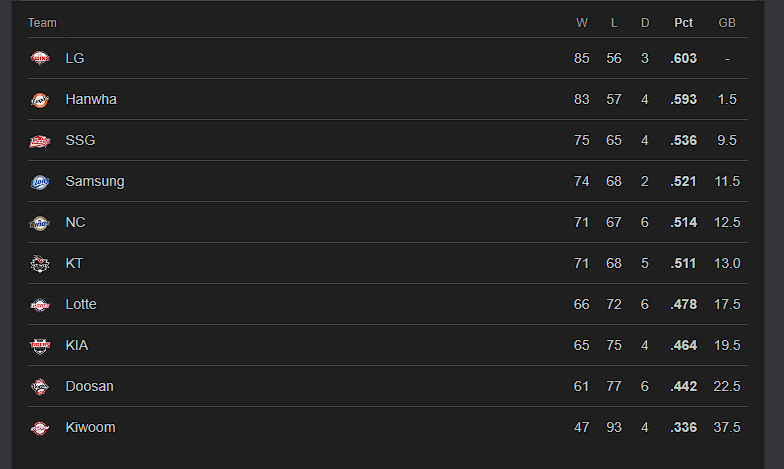Click the Hanwha team logo icon

coord(39,100)
